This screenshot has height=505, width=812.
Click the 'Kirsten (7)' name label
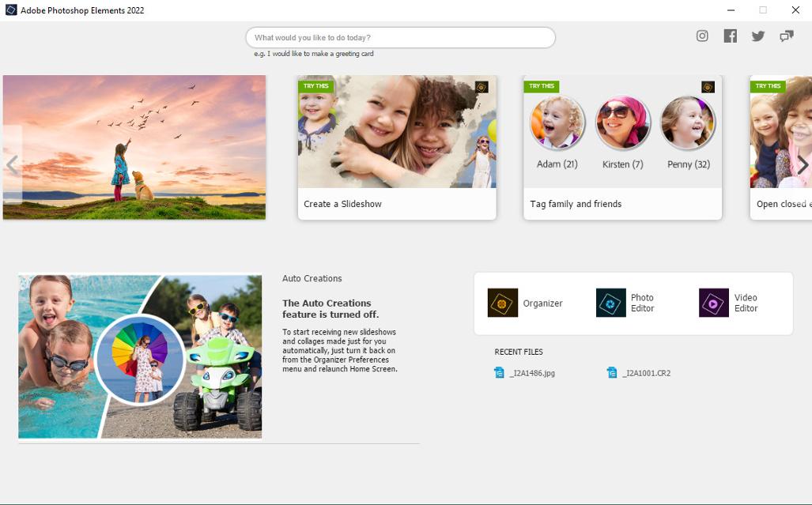(622, 164)
